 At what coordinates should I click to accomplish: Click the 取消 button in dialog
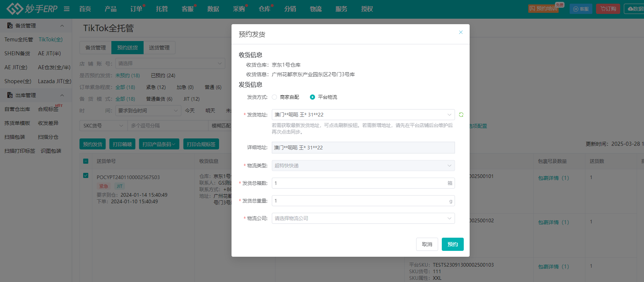427,244
